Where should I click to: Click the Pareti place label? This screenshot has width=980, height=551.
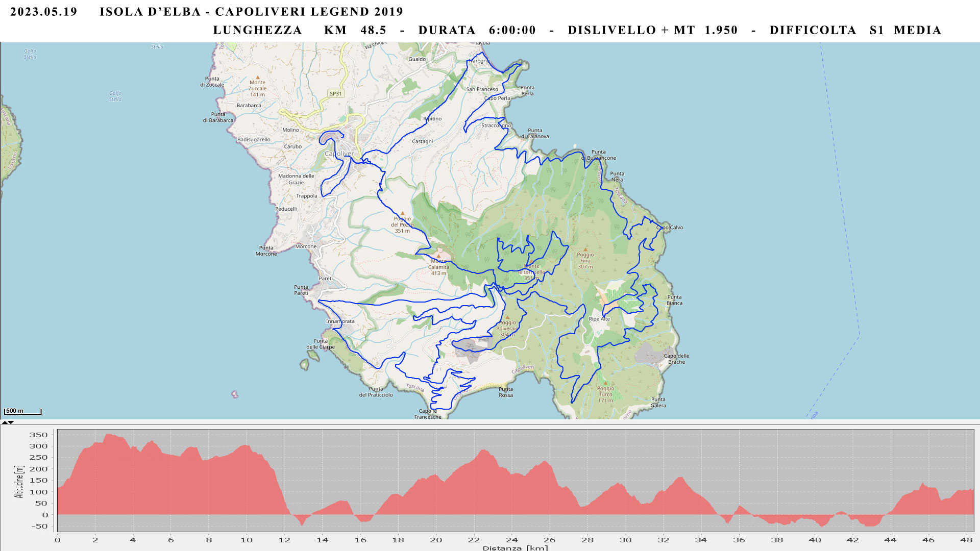[326, 279]
